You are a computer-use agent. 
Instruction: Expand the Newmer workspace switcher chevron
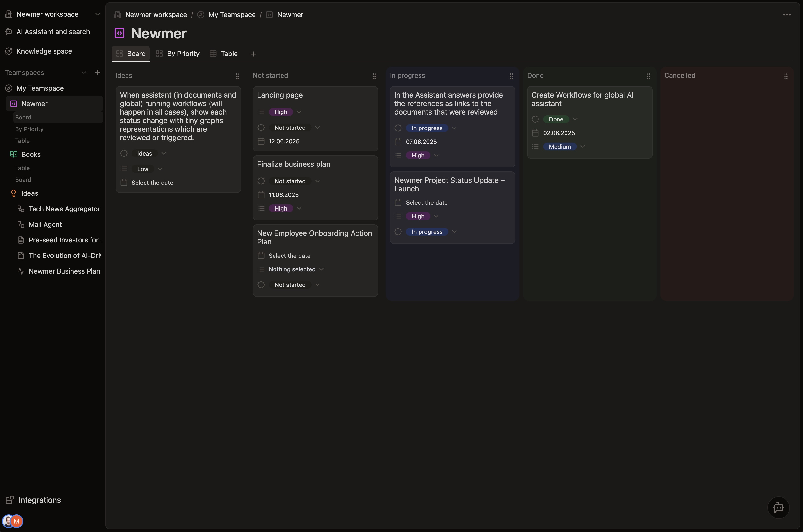[97, 14]
